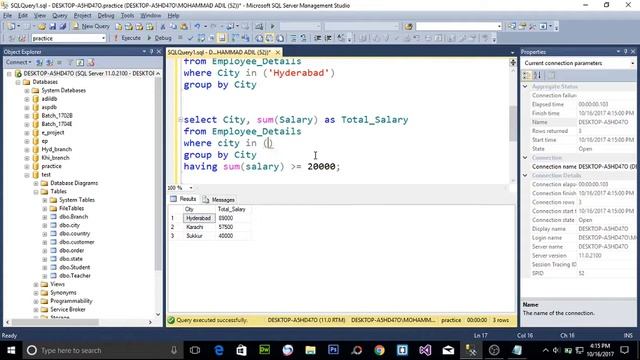Toggle the highlighted IntelliSense Enabled button

222,38
